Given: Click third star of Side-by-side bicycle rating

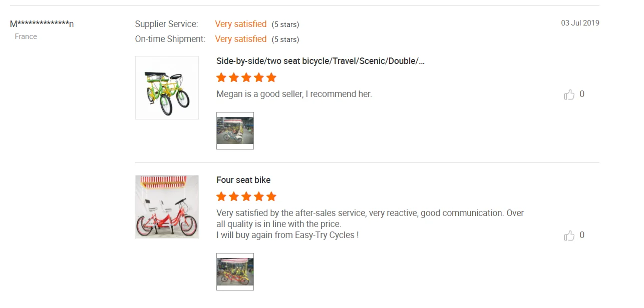Looking at the screenshot, I should (x=246, y=77).
